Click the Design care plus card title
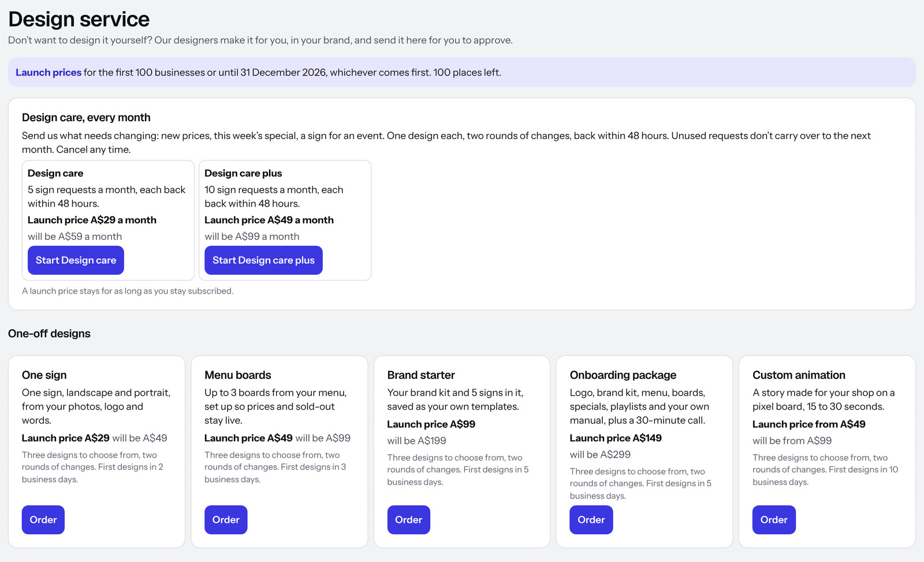 (x=243, y=173)
